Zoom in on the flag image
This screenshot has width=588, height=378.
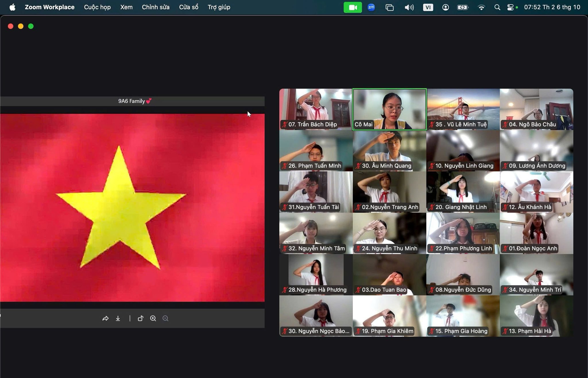click(x=153, y=318)
